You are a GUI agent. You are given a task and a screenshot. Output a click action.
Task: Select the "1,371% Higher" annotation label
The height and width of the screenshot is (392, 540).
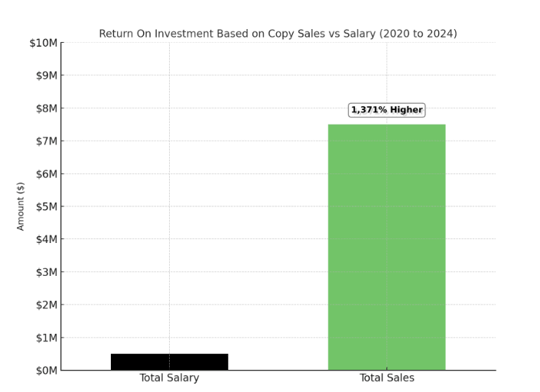[386, 110]
